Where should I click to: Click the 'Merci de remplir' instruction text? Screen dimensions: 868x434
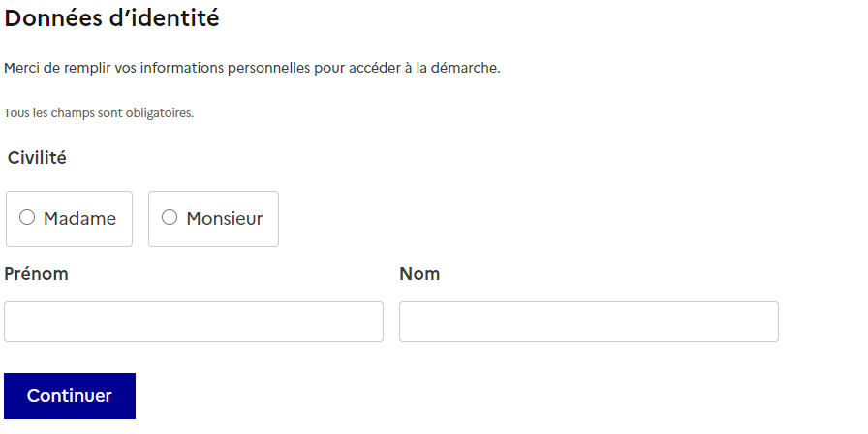[x=253, y=68]
